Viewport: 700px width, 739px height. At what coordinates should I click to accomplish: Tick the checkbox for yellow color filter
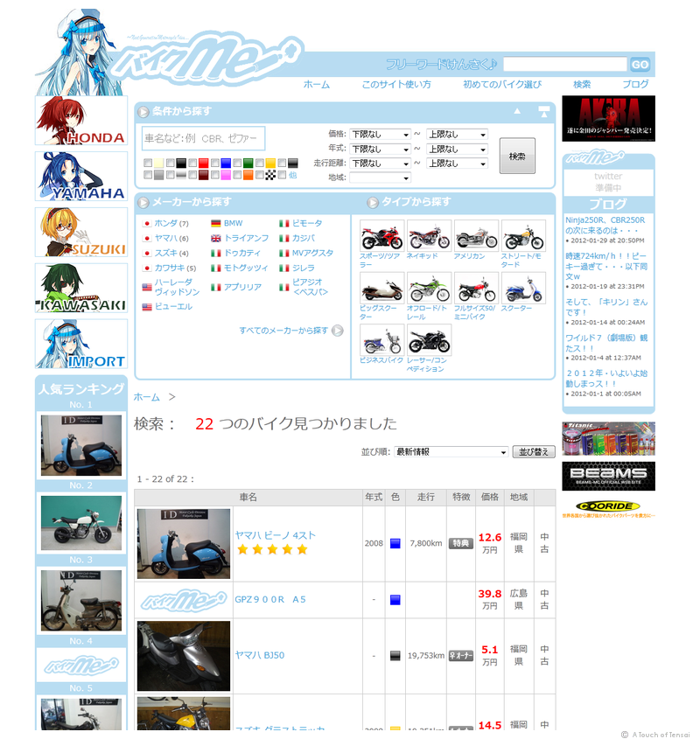tap(259, 163)
